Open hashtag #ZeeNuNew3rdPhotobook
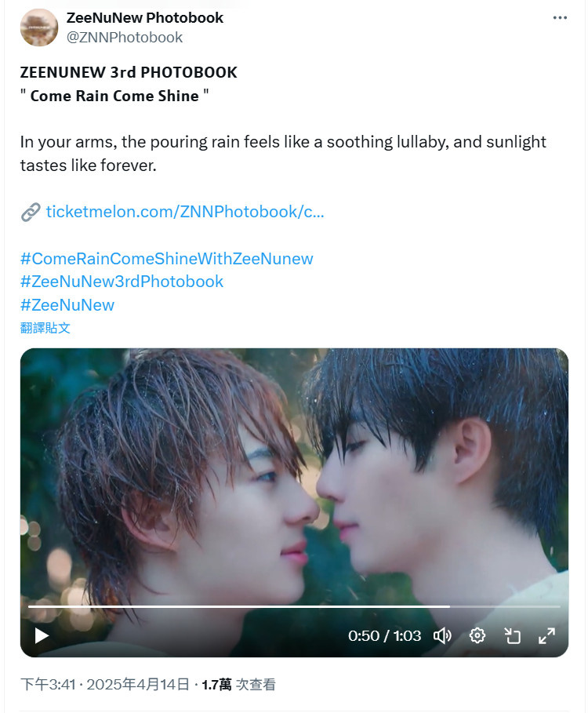The image size is (588, 713). coord(122,282)
